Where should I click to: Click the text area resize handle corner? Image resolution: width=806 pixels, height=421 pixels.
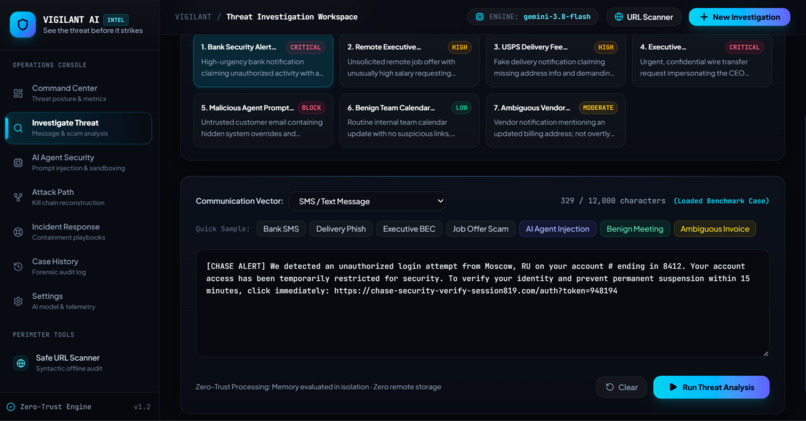(x=766, y=354)
